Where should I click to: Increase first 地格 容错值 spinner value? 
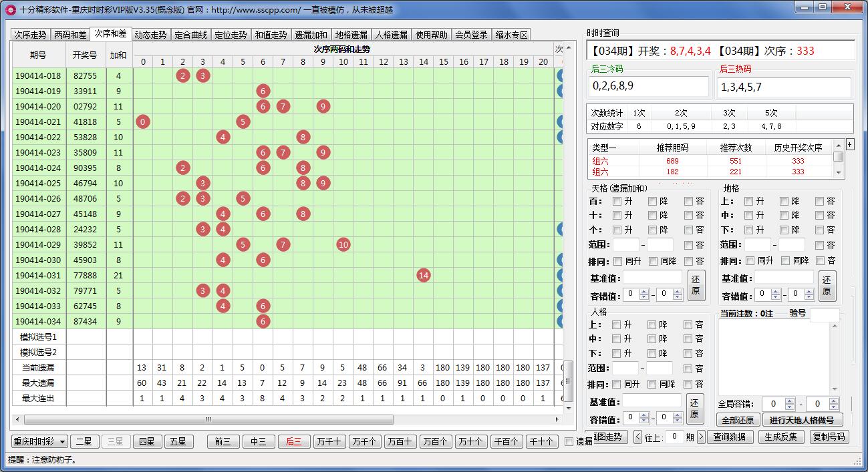[776, 291]
